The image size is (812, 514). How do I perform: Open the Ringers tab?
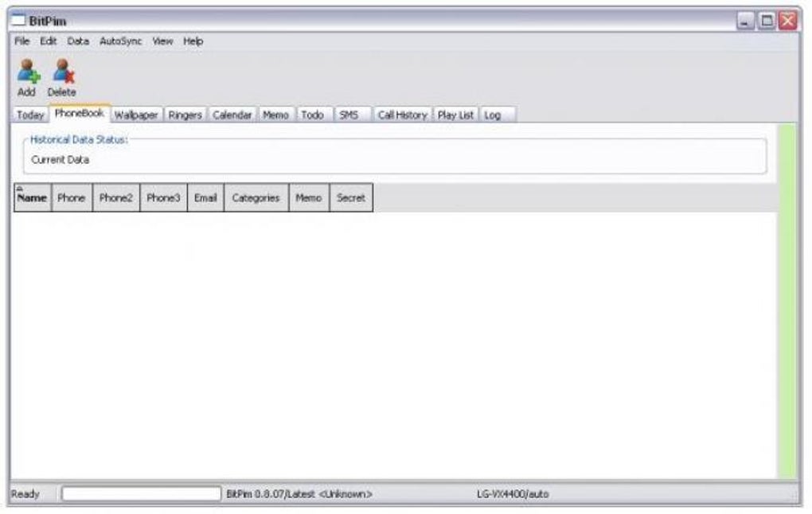coord(185,115)
